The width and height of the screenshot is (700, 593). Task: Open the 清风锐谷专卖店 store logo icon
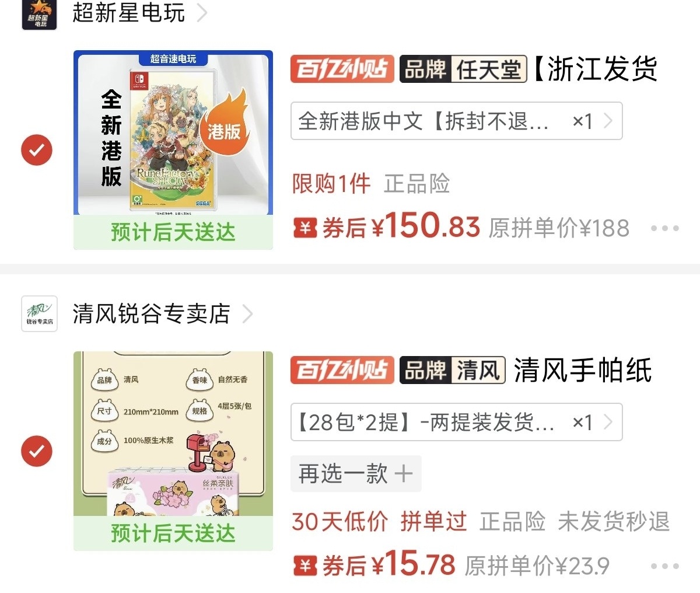click(39, 313)
